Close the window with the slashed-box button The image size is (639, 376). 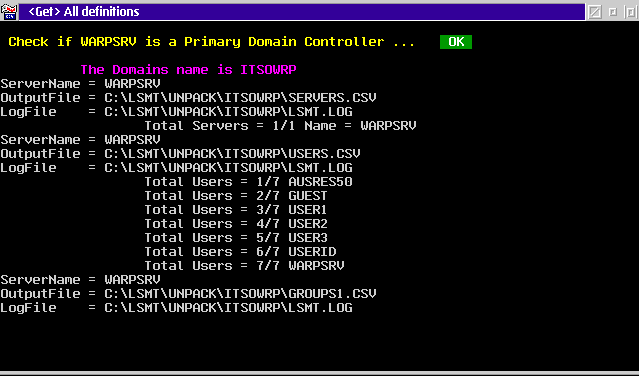click(595, 12)
